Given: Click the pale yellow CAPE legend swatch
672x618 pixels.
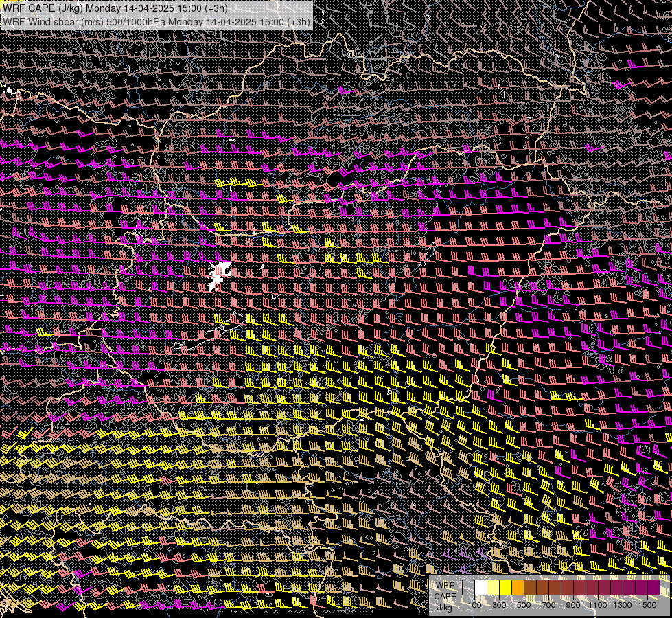Looking at the screenshot, I should coord(494,588).
